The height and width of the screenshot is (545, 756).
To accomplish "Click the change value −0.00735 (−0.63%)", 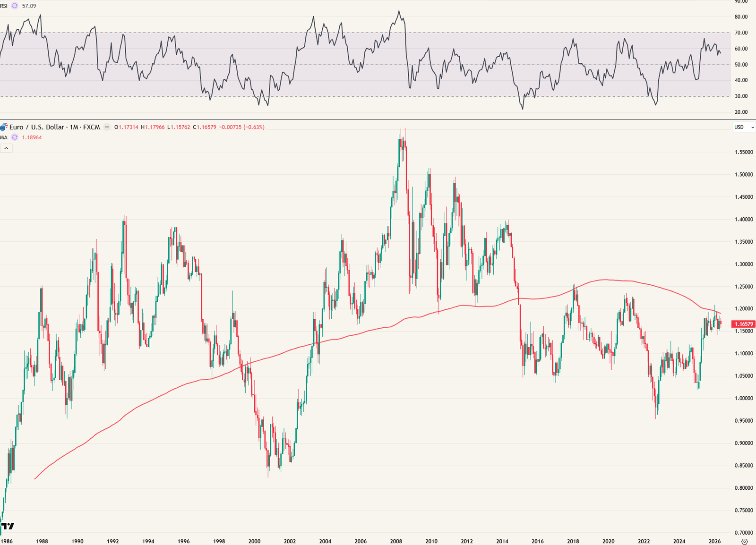I will tap(242, 127).
